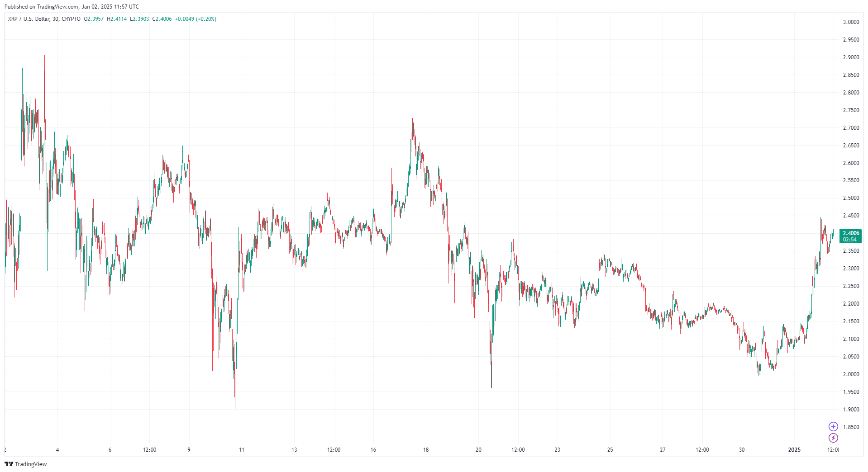Screen dimensions: 868x472
Task: Click date label 18 on time axis
Action: [426, 450]
